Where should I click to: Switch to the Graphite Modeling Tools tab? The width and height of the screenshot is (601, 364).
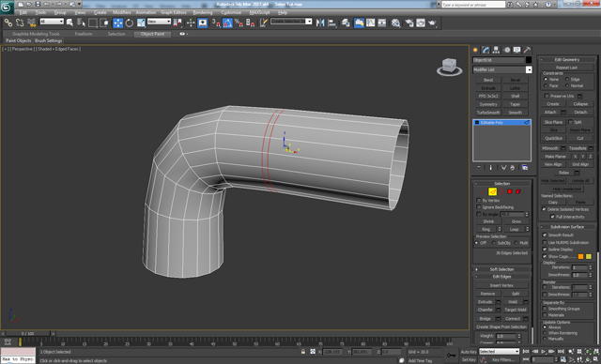pyautogui.click(x=36, y=34)
